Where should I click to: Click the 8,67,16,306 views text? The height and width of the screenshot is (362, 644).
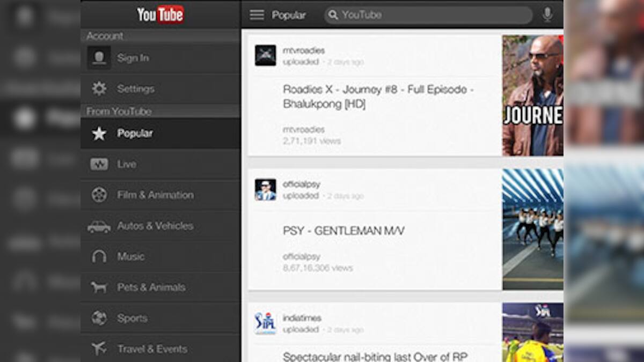pos(318,268)
